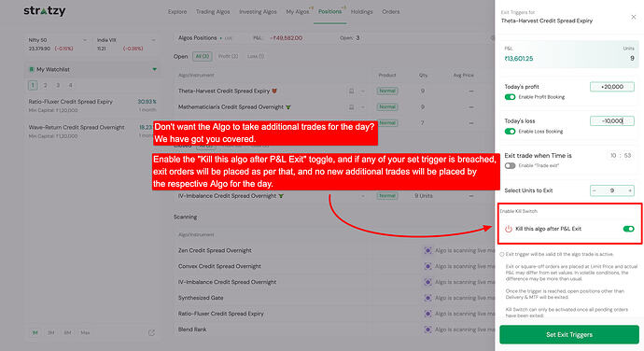Screen dimensions: 644x351
Task: Open the My Algos tab
Action: tap(298, 11)
